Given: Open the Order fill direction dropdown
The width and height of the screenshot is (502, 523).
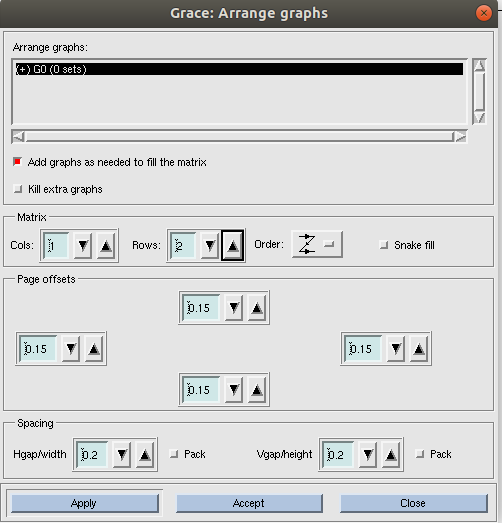Looking at the screenshot, I should [x=317, y=244].
